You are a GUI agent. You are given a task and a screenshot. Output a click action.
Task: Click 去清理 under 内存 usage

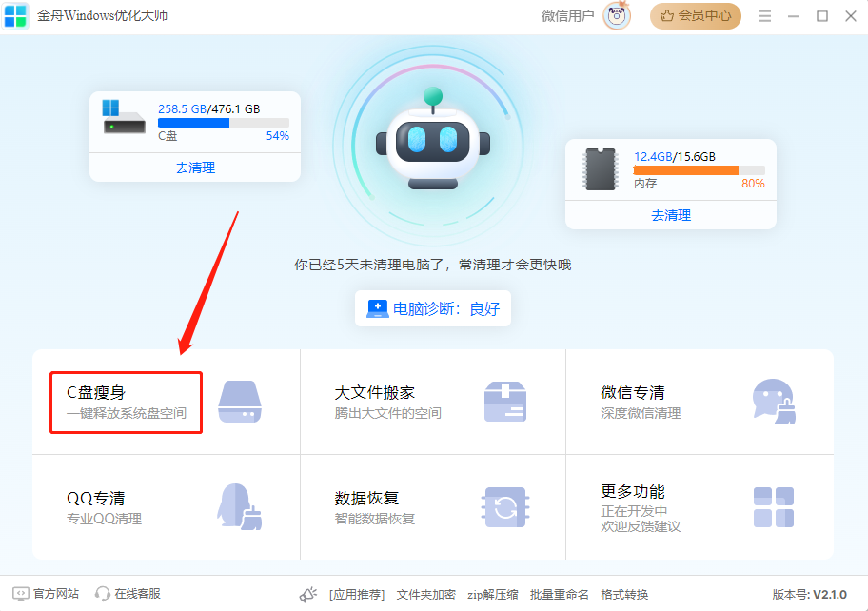pos(671,215)
